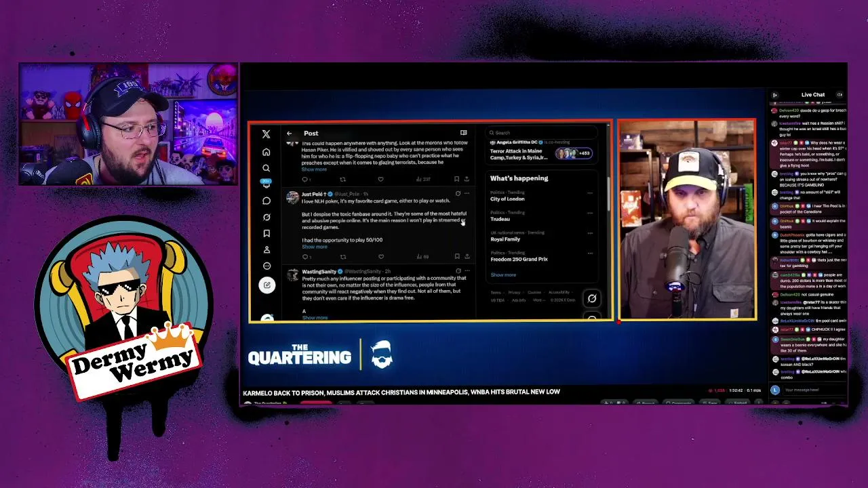Open the City of London trend
The width and height of the screenshot is (868, 488).
(507, 199)
